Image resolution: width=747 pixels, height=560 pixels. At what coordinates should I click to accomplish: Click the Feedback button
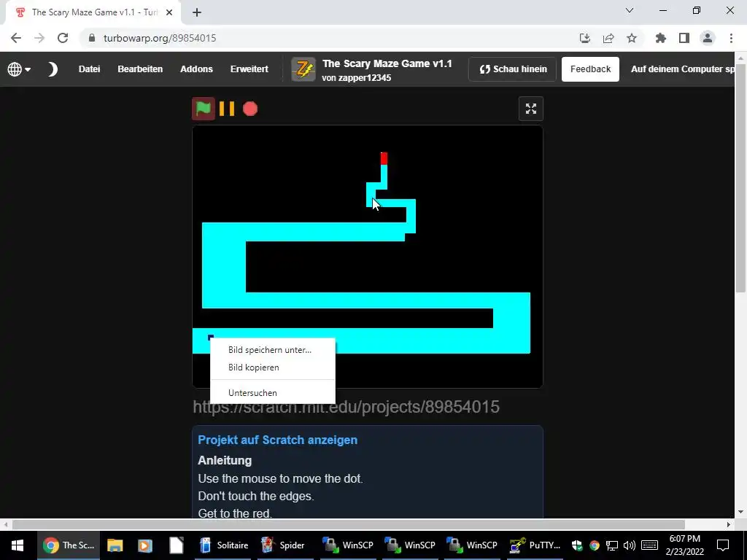coord(590,69)
